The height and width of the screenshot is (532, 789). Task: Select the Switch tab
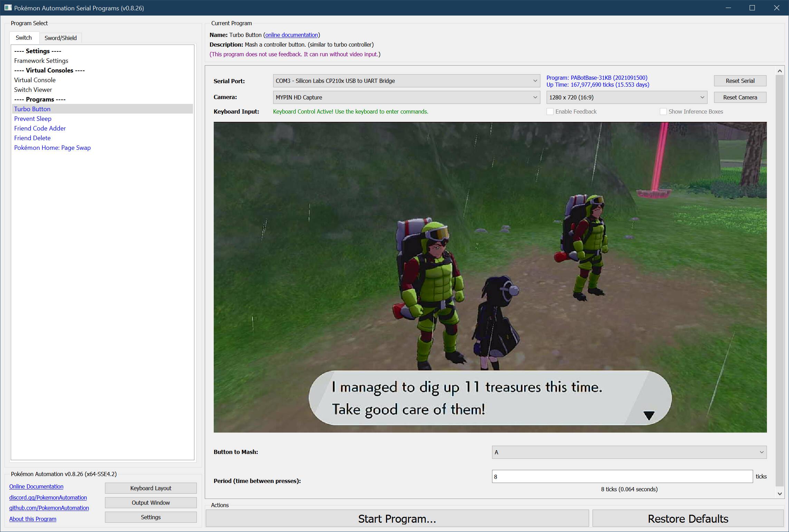coord(23,38)
